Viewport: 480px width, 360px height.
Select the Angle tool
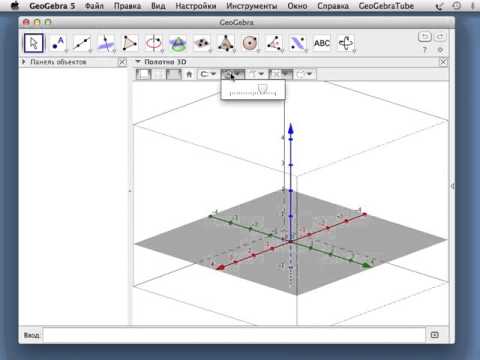click(x=274, y=43)
